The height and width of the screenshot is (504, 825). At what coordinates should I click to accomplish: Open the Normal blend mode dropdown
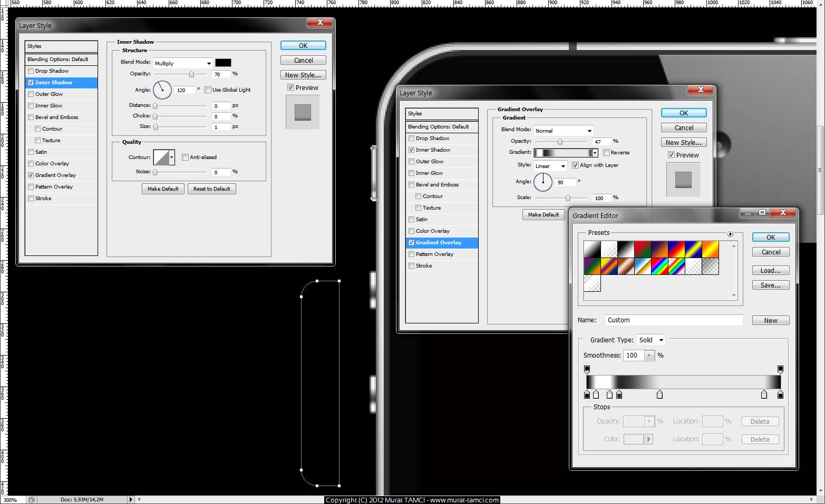(564, 131)
